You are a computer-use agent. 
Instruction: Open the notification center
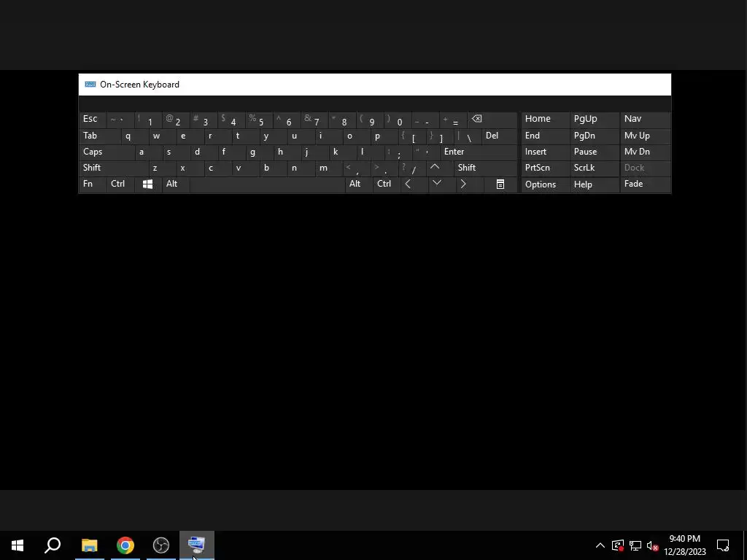tap(723, 545)
